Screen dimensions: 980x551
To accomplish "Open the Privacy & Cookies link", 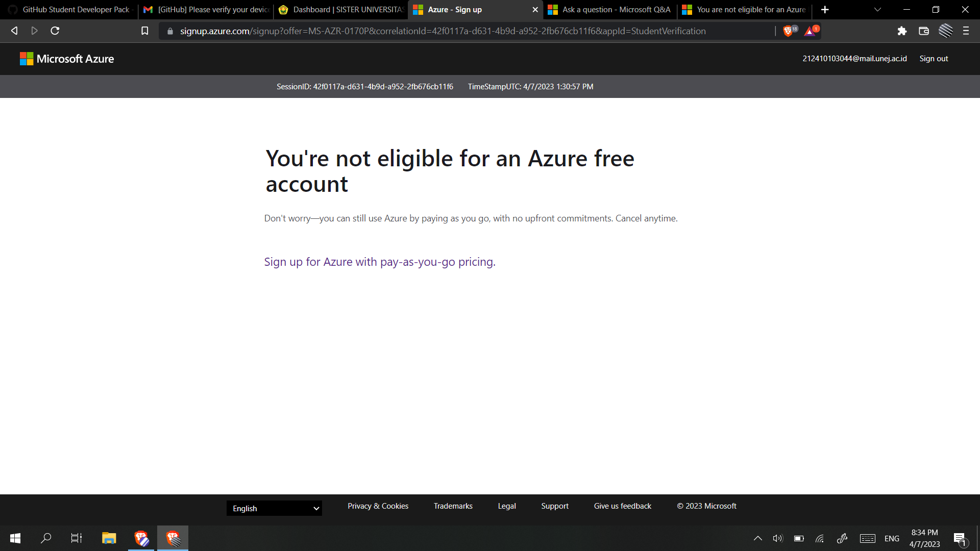I will tap(378, 506).
